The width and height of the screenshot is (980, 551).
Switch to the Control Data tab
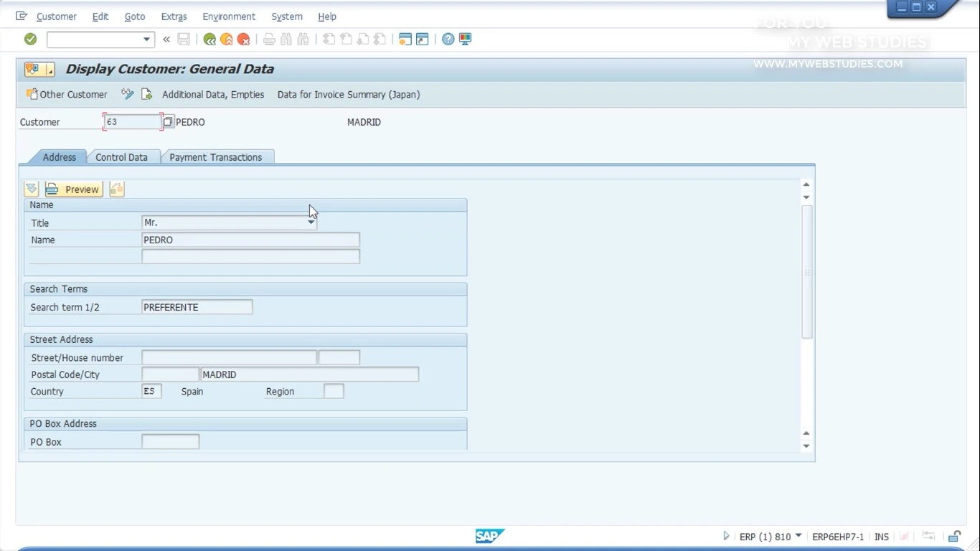click(121, 157)
